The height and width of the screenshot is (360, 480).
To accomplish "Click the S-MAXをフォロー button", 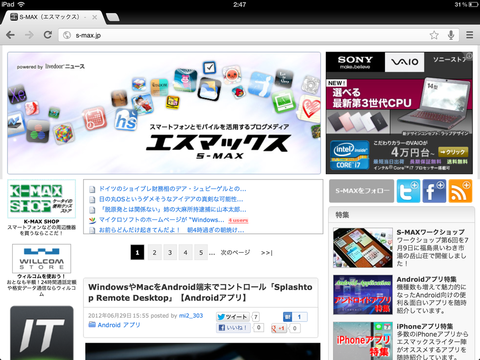I will click(x=362, y=191).
